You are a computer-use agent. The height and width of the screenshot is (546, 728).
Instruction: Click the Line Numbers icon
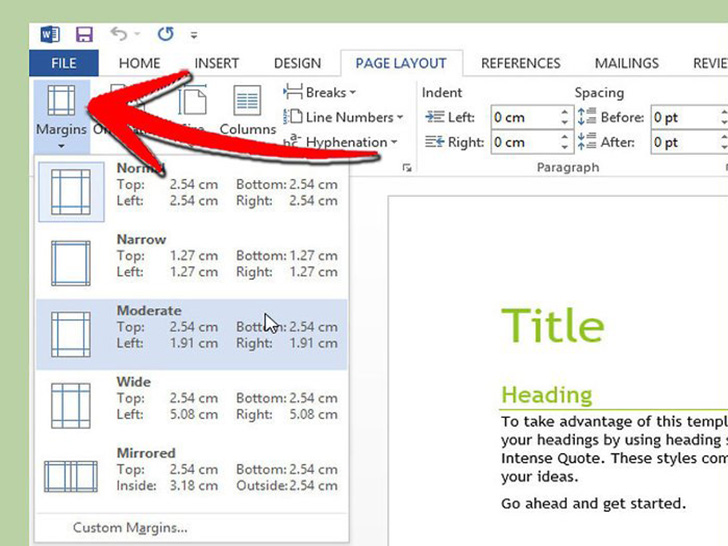pos(293,117)
